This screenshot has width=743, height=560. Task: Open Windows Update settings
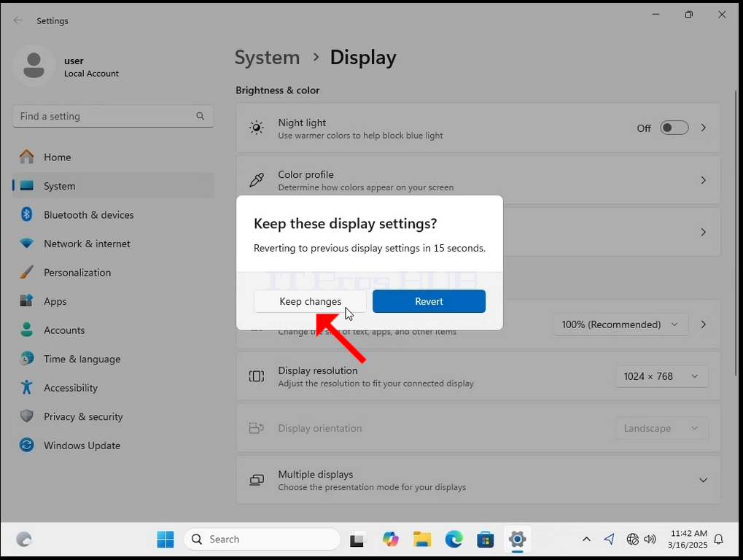pos(113,446)
